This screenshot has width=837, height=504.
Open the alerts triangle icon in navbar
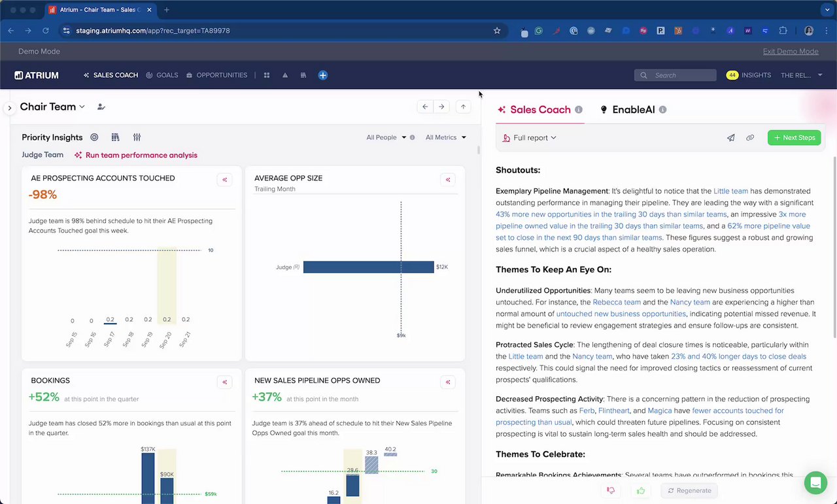tap(285, 75)
